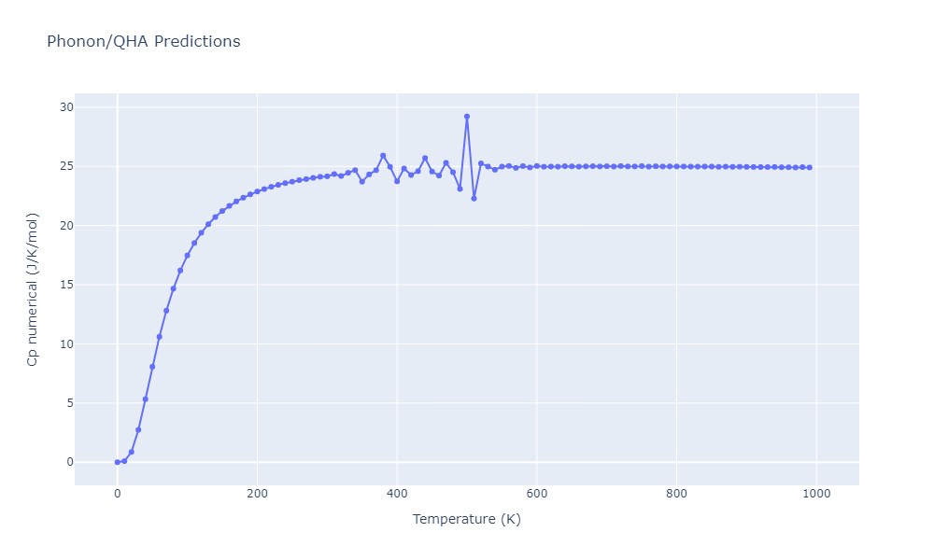
Task: Click the 'Temperature (K)' x-axis label
Action: point(467,519)
